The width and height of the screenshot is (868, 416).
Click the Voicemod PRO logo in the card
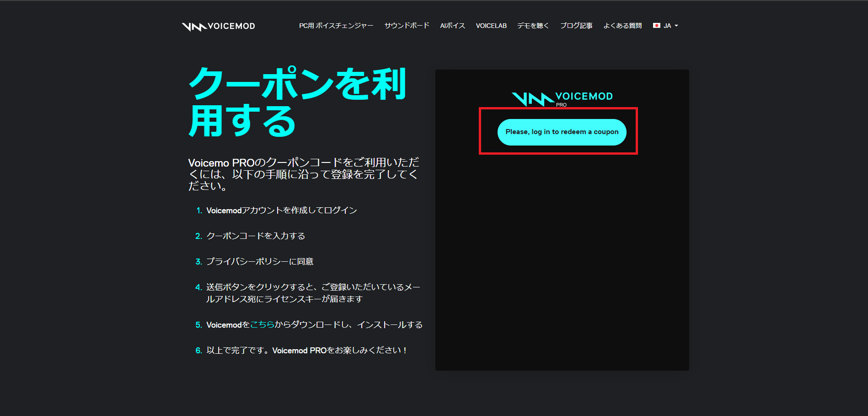(x=562, y=98)
